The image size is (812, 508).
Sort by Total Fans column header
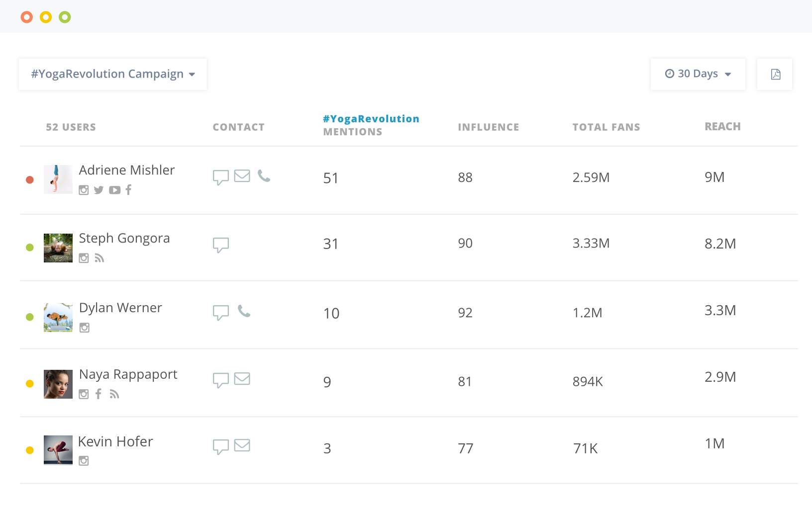pyautogui.click(x=606, y=127)
